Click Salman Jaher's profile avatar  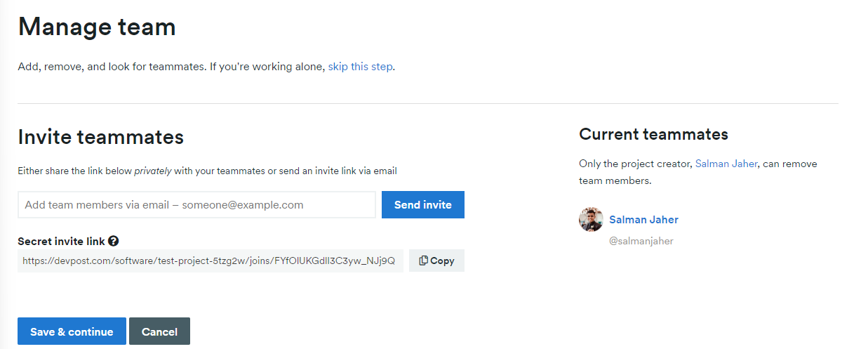(591, 220)
